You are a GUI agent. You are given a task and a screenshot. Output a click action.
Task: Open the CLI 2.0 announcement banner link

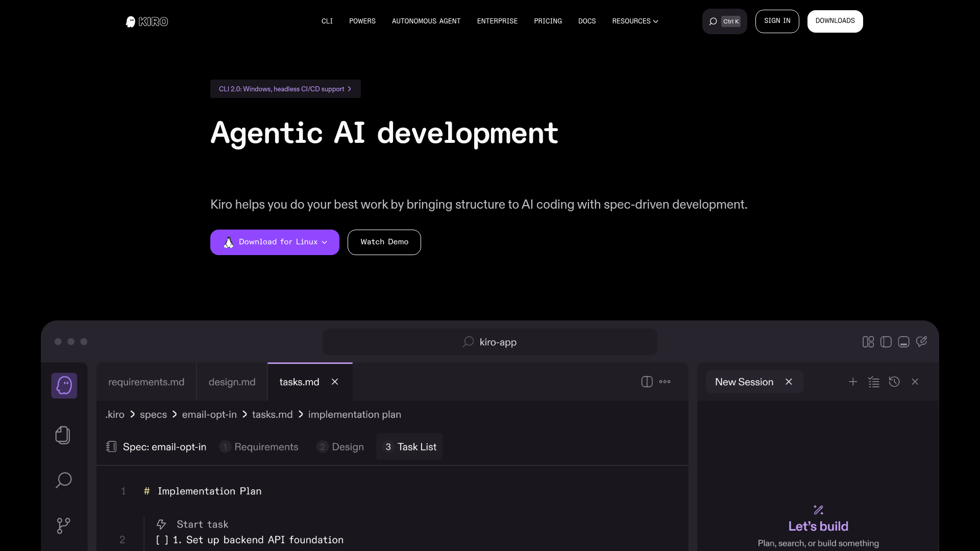[x=285, y=89]
